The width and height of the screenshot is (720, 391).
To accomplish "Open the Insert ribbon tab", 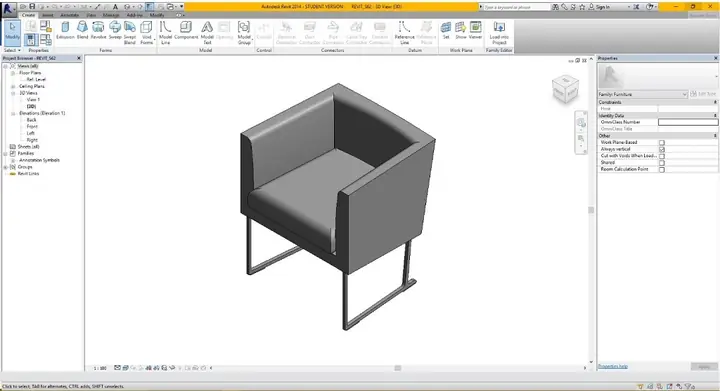I will [x=48, y=15].
